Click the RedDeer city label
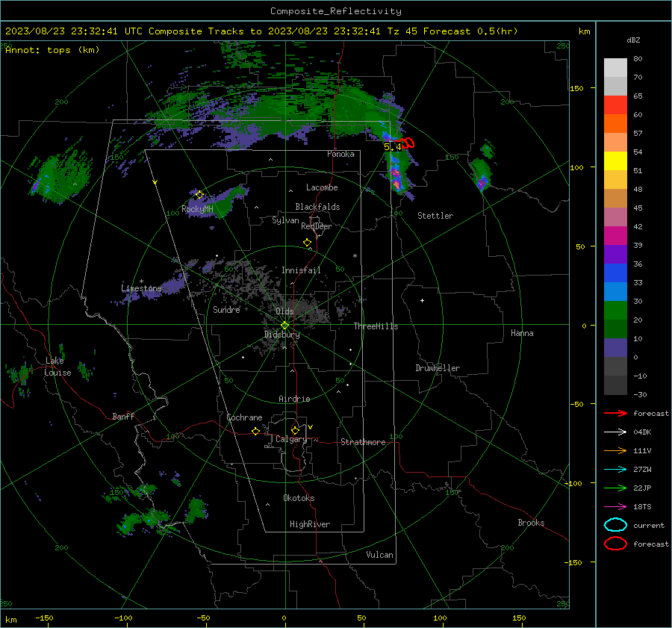 (317, 226)
